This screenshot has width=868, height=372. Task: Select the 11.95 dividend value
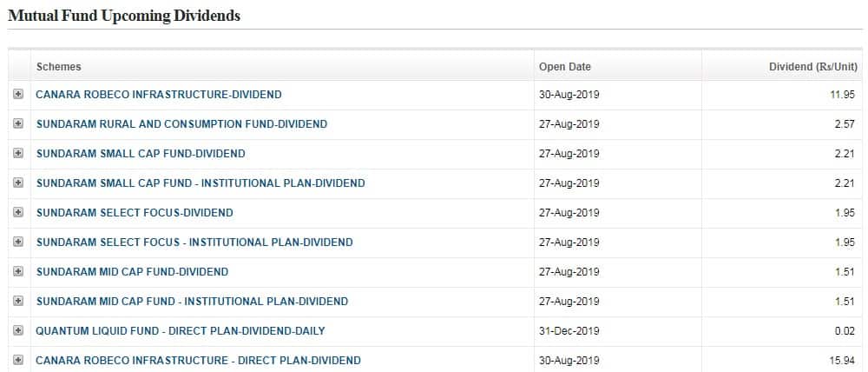pyautogui.click(x=843, y=94)
